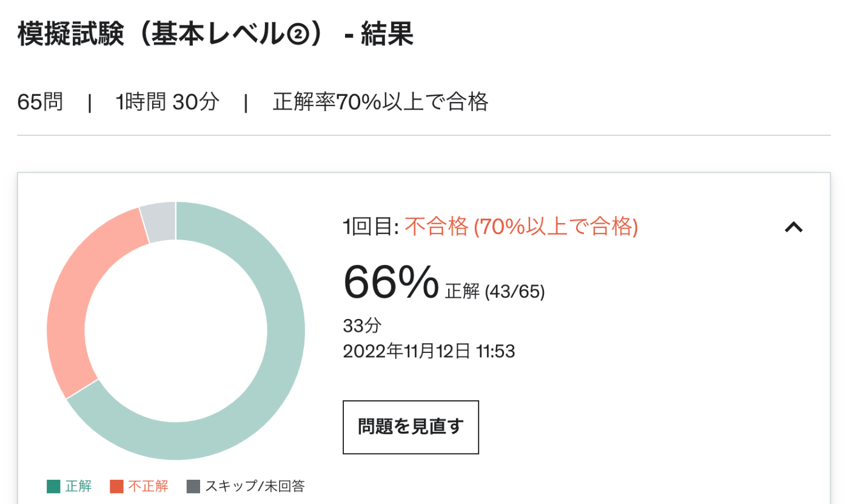
Task: Select the gray skipped segment of donut chart
Action: tap(158, 222)
